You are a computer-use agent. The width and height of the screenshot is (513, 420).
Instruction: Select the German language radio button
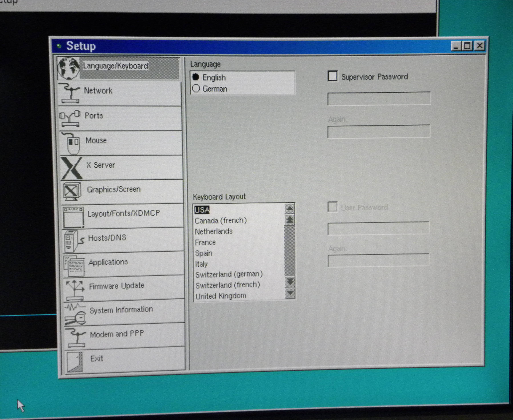[x=196, y=88]
